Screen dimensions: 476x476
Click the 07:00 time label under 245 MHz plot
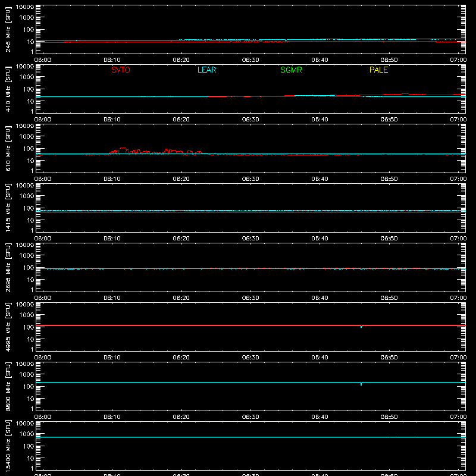point(458,60)
